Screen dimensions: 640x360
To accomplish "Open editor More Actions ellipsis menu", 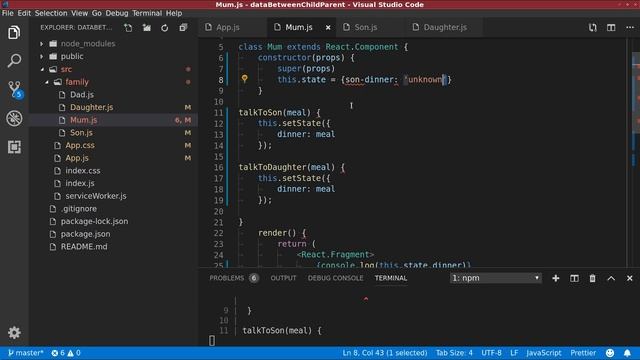I will click(630, 27).
